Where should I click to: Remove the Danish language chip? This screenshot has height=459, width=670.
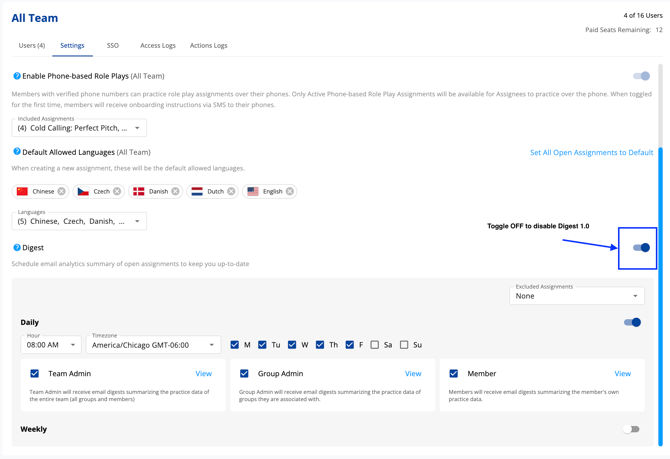pos(175,191)
